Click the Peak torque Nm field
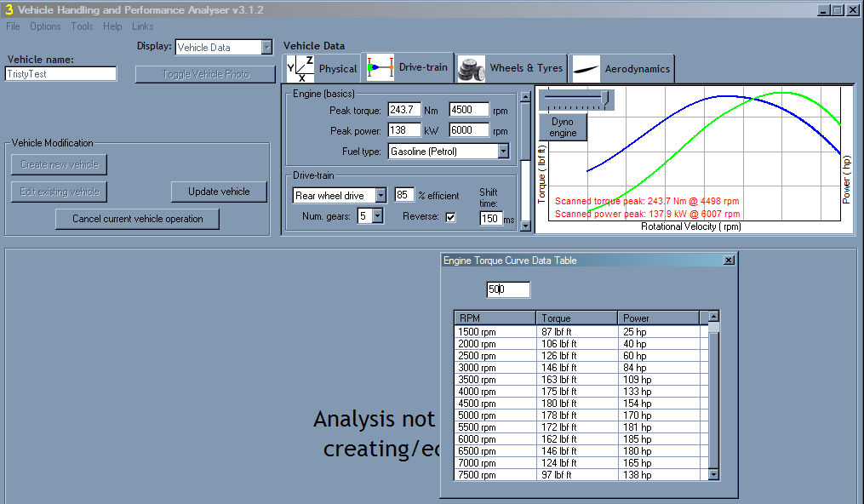The width and height of the screenshot is (864, 504). coord(403,110)
